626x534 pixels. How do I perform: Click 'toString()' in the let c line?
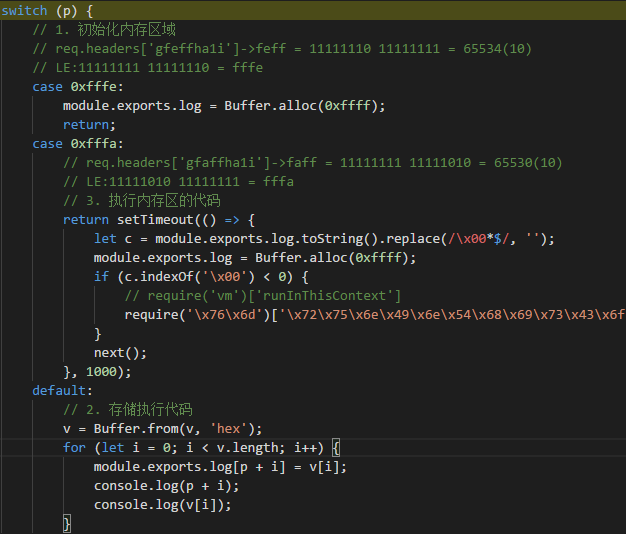(338, 239)
